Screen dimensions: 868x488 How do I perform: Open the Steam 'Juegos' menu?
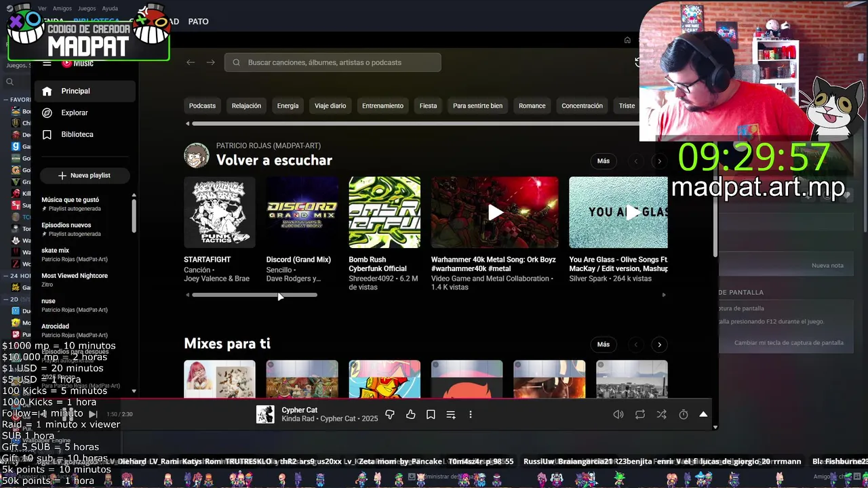tap(87, 8)
